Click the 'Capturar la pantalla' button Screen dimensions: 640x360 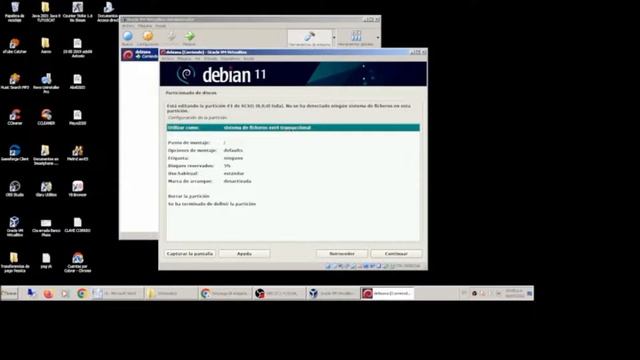tap(190, 254)
